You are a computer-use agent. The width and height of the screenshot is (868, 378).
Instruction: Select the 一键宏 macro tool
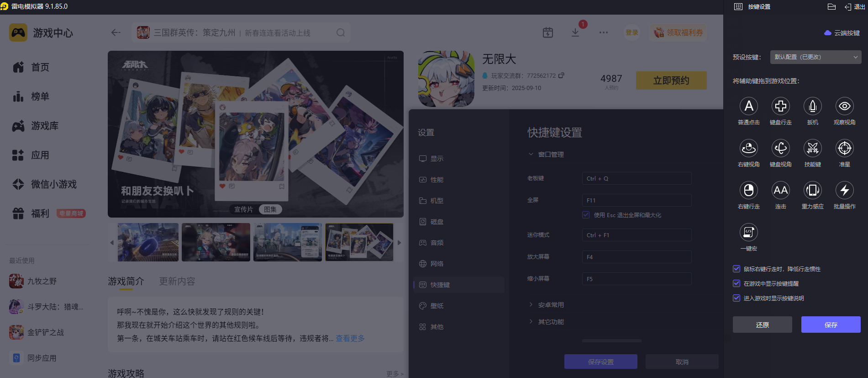point(749,232)
